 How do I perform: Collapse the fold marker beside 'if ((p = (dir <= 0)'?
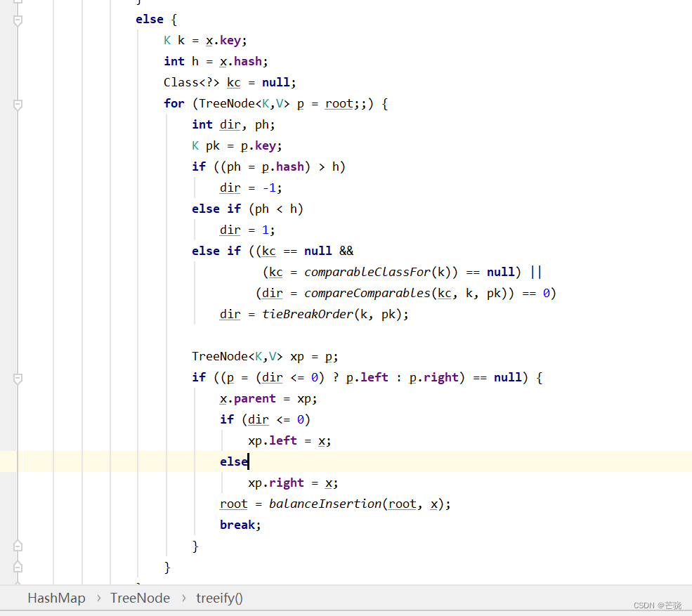(x=18, y=379)
